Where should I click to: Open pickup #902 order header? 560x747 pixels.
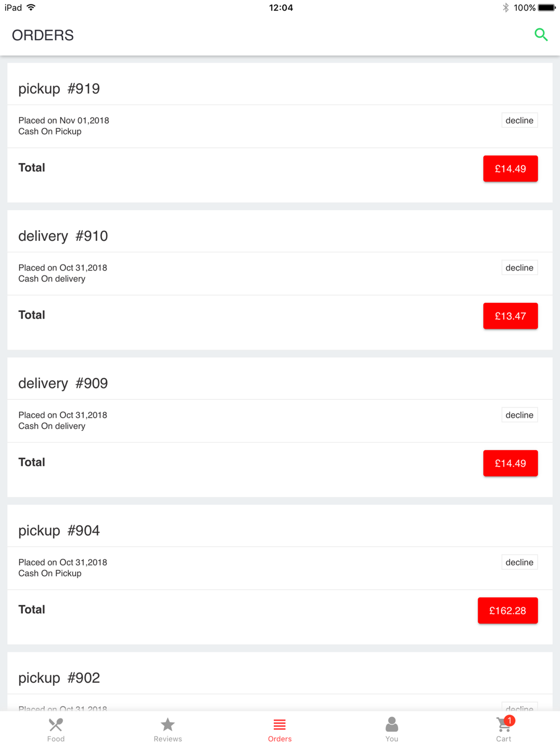59,678
